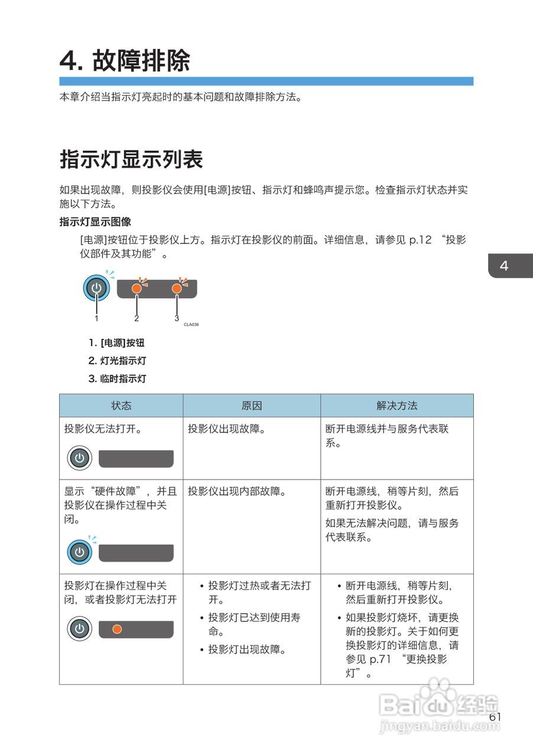Click flashing power icon in 硬件故障 row
The height and width of the screenshot is (756, 533).
point(80,552)
